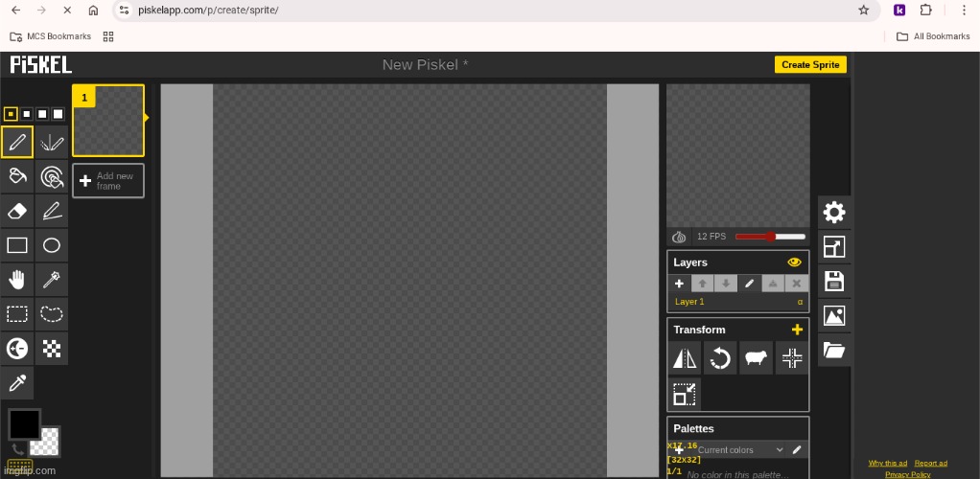Crop the sprite to fit content

(x=685, y=394)
